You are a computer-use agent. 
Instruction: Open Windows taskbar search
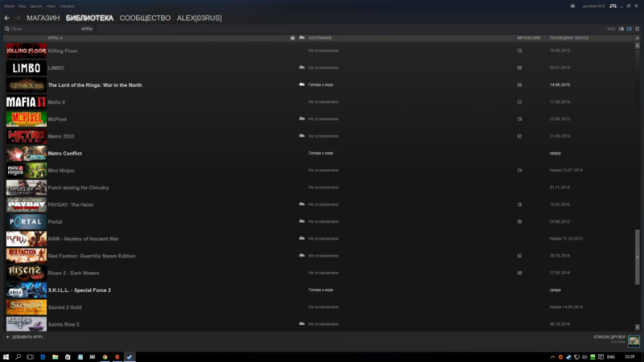18,357
